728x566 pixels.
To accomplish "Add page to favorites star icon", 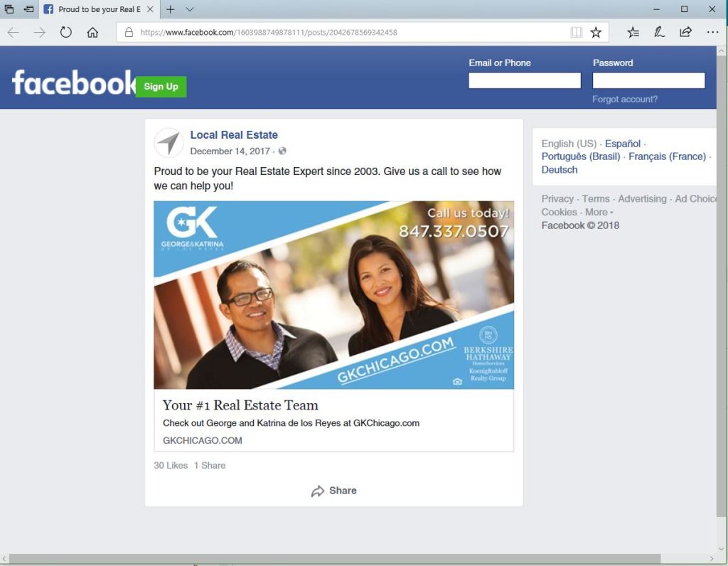I will (x=596, y=32).
